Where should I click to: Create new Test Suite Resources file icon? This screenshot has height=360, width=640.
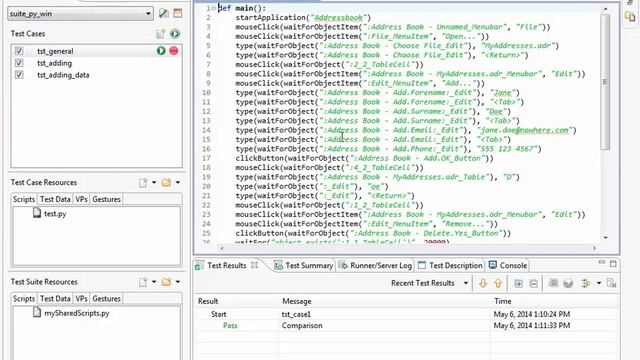tap(143, 282)
